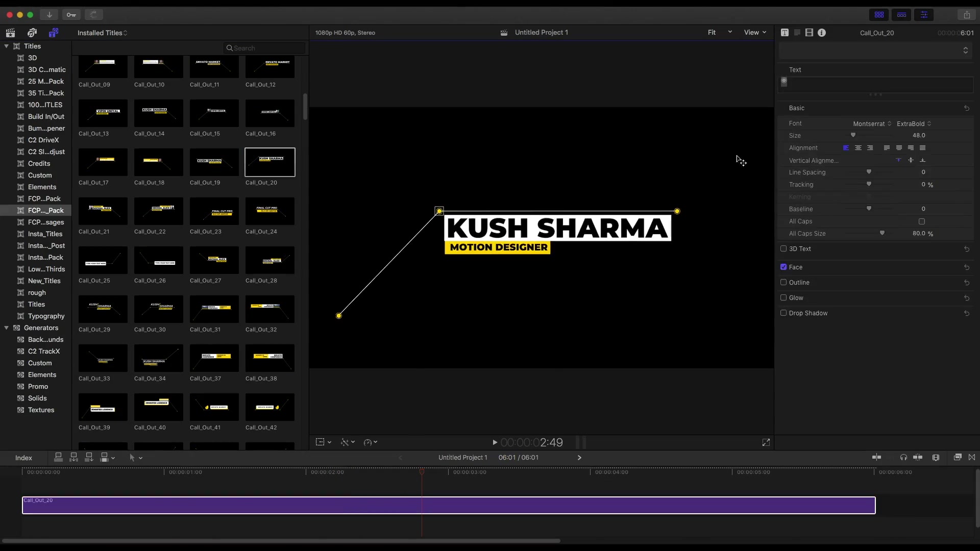
Task: Drag the font size slider for text
Action: tap(853, 135)
